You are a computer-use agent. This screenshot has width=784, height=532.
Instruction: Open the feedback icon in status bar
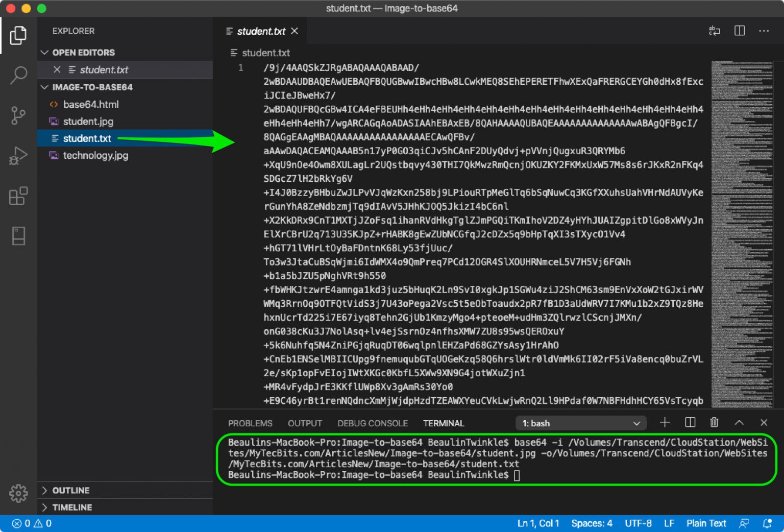744,523
